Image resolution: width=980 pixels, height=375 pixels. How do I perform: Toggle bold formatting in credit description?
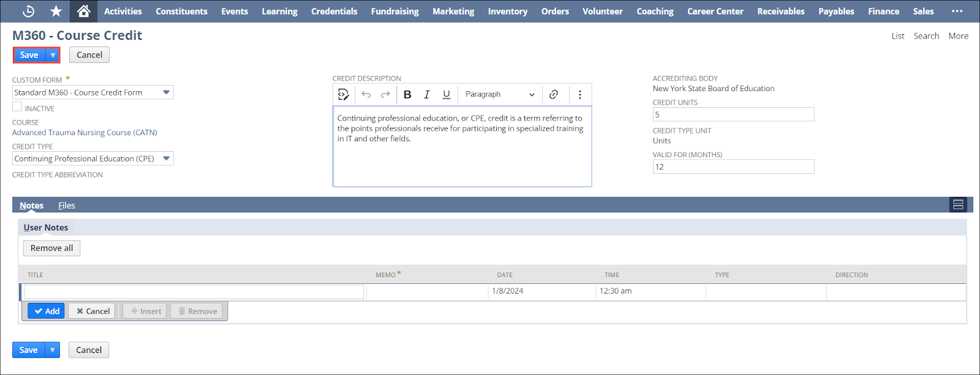tap(407, 94)
